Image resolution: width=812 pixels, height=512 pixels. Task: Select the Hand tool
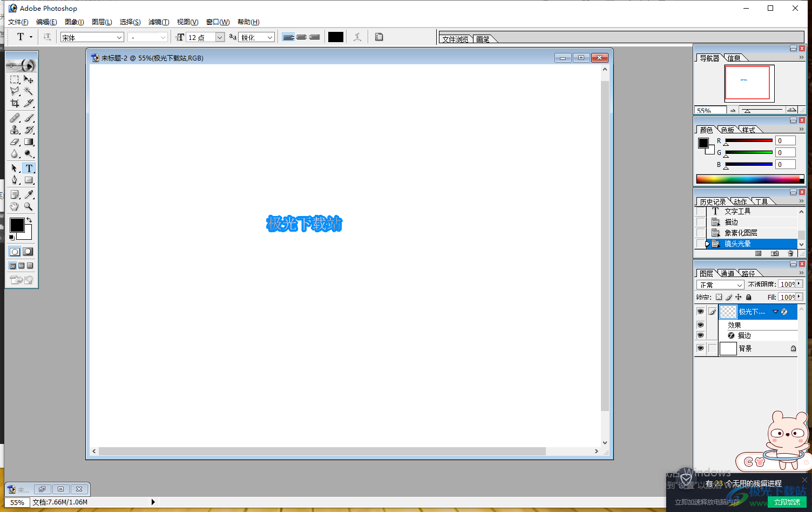click(x=15, y=206)
